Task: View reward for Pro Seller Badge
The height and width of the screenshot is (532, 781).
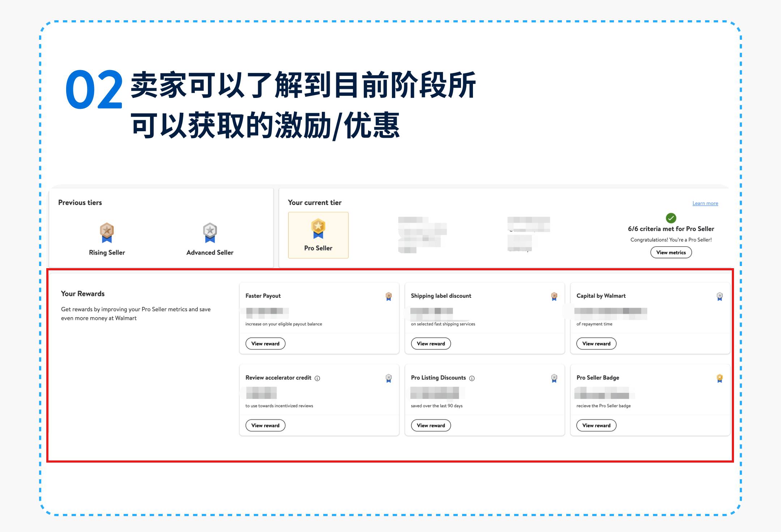Action: (x=596, y=425)
